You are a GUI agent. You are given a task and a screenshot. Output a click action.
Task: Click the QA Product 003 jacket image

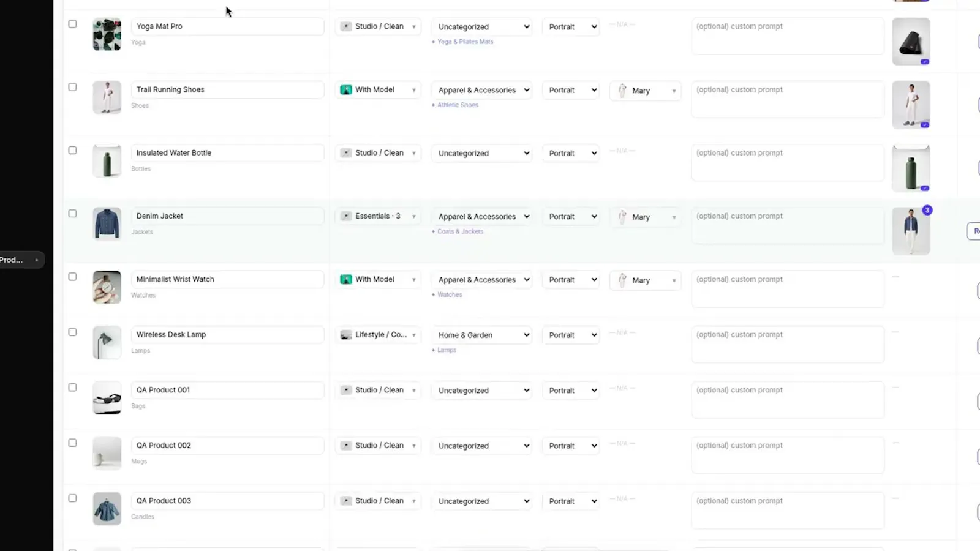point(107,509)
